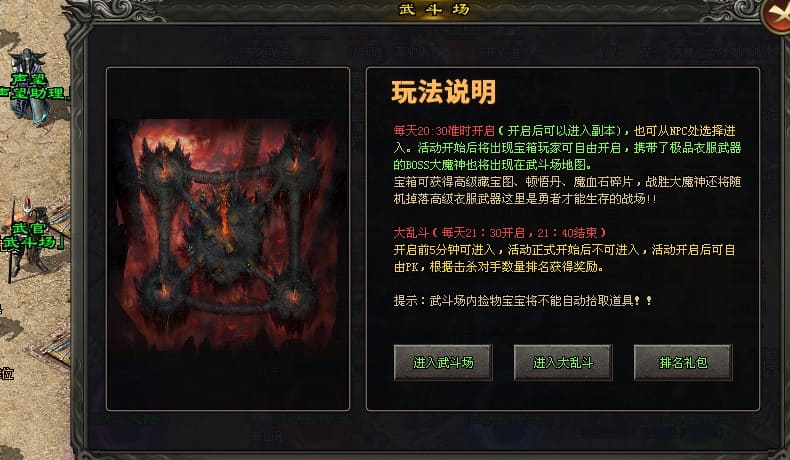Click the 武斗场 window title

(434, 9)
